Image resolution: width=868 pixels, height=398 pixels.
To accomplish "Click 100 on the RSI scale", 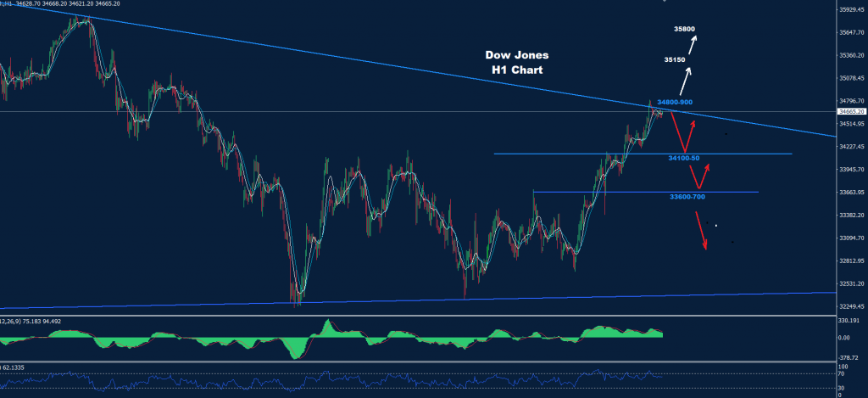I will click(x=843, y=367).
